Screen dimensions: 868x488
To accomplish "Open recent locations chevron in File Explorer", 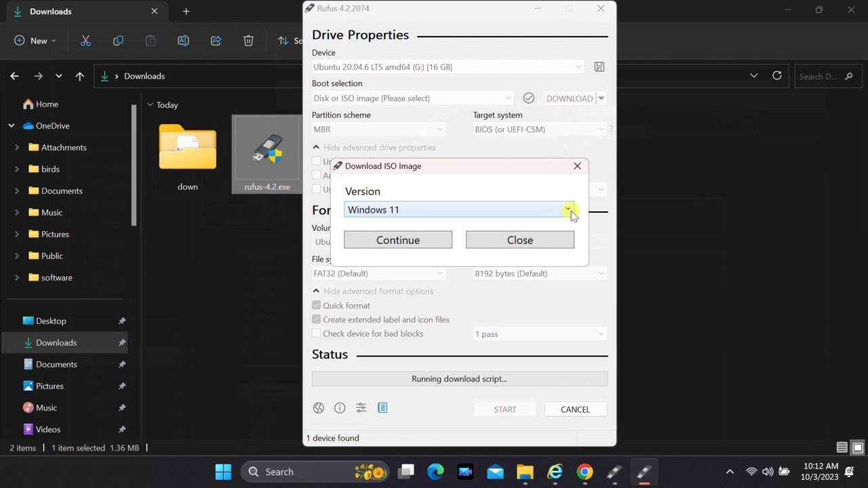I will pos(58,76).
